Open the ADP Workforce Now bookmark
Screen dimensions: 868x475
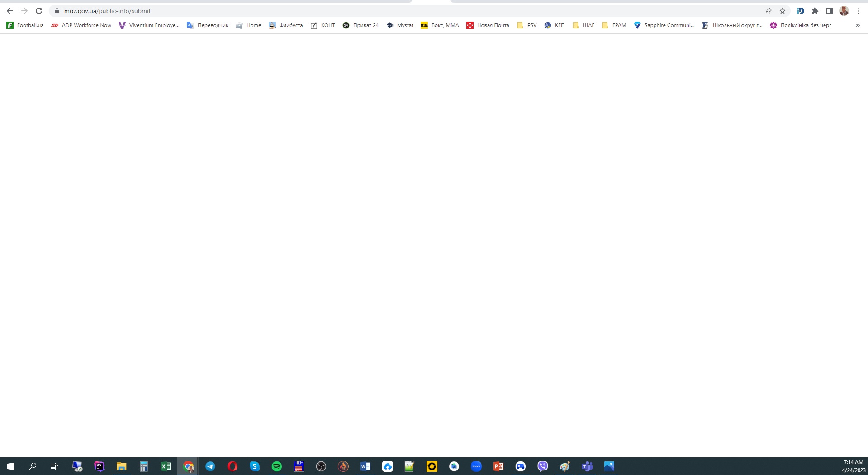81,25
